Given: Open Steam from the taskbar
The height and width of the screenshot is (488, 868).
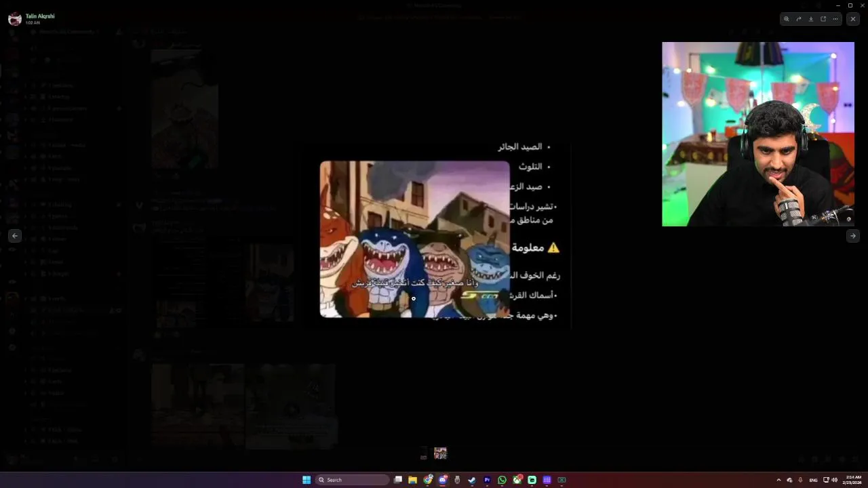Looking at the screenshot, I should click(x=472, y=480).
